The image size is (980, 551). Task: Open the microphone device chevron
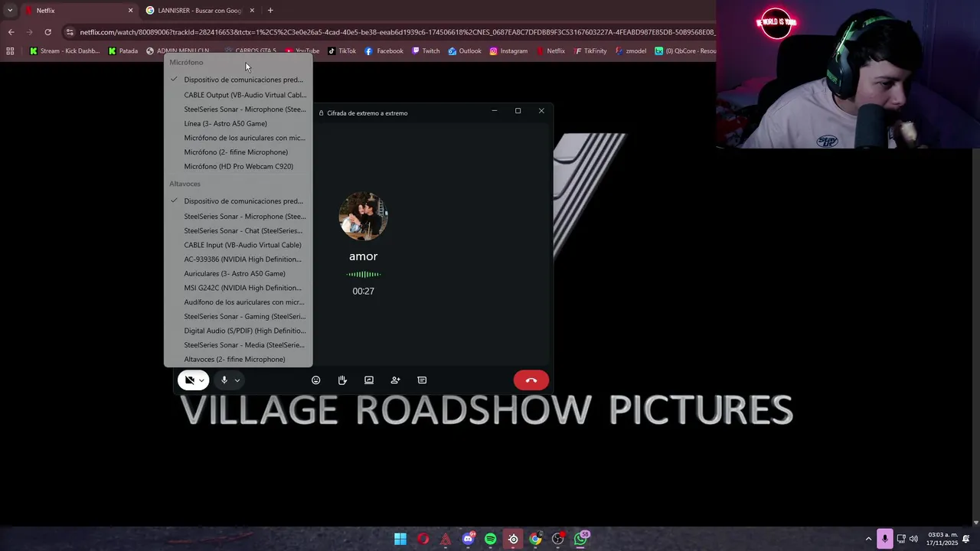(x=237, y=380)
